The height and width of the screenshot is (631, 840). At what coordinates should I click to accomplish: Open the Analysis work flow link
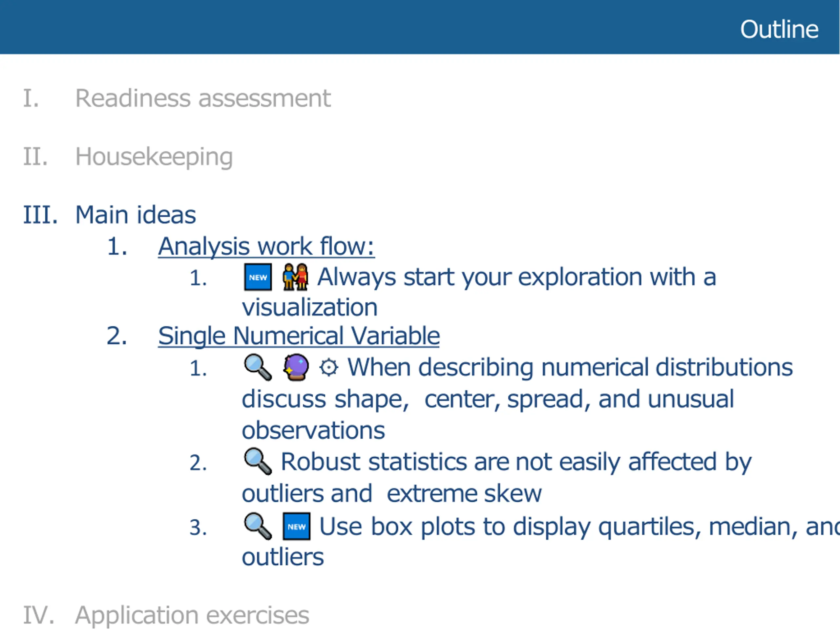click(266, 246)
